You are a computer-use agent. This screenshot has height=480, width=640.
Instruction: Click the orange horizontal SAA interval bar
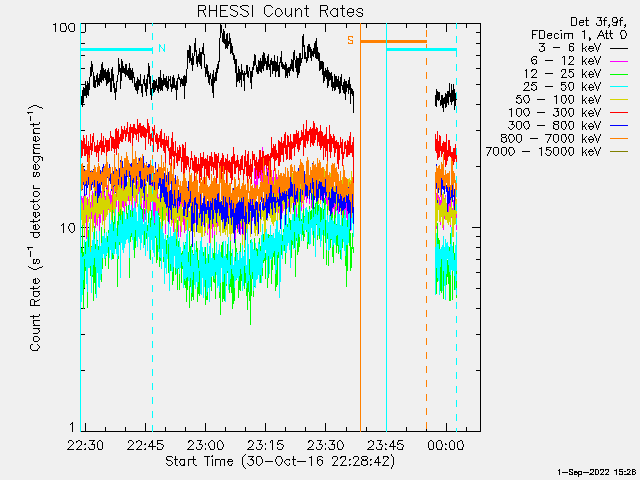393,42
